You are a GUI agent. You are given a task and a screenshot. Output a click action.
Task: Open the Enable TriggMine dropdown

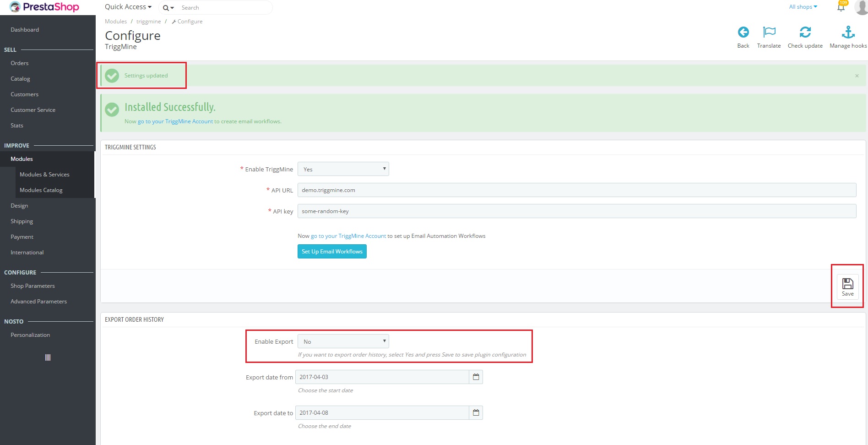pyautogui.click(x=343, y=169)
